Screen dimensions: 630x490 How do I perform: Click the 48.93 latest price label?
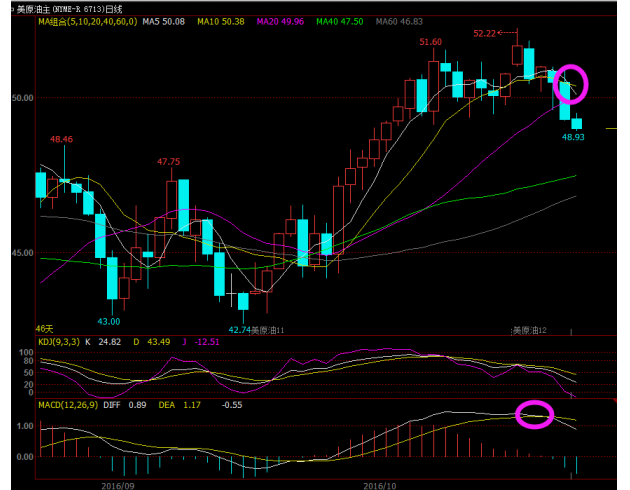point(573,137)
